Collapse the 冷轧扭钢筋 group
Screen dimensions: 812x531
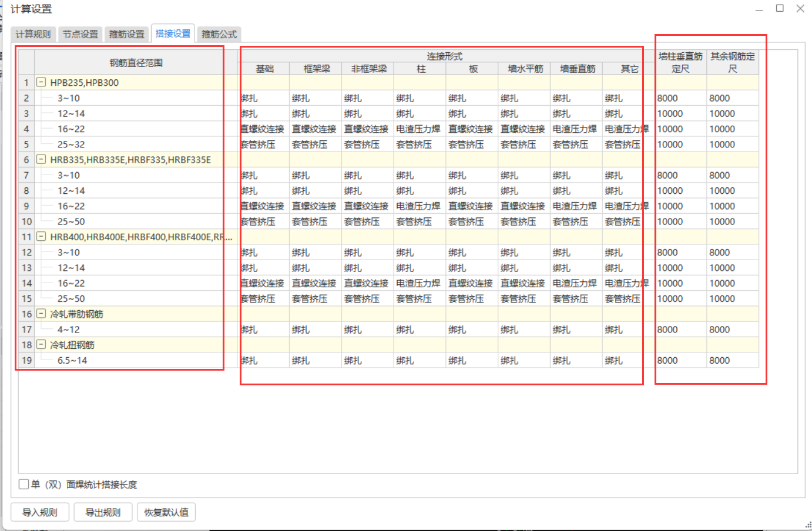(41, 344)
